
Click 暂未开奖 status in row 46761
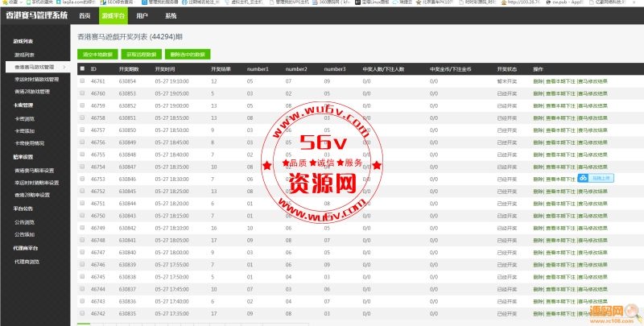(507, 81)
